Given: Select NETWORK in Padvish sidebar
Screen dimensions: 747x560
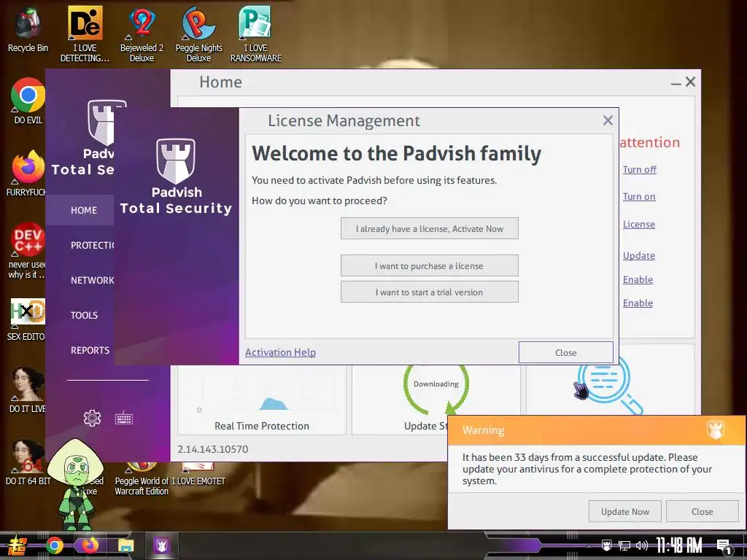Looking at the screenshot, I should pos(93,281).
